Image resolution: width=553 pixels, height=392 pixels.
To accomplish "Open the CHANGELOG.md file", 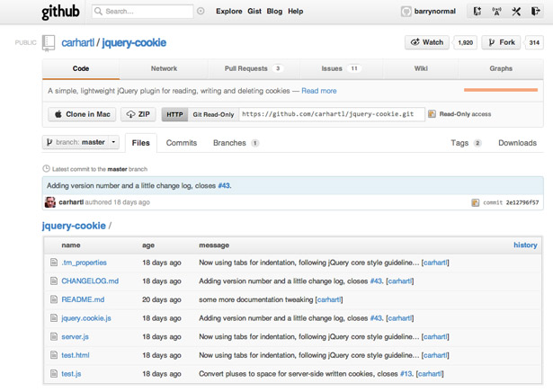I will tap(90, 281).
